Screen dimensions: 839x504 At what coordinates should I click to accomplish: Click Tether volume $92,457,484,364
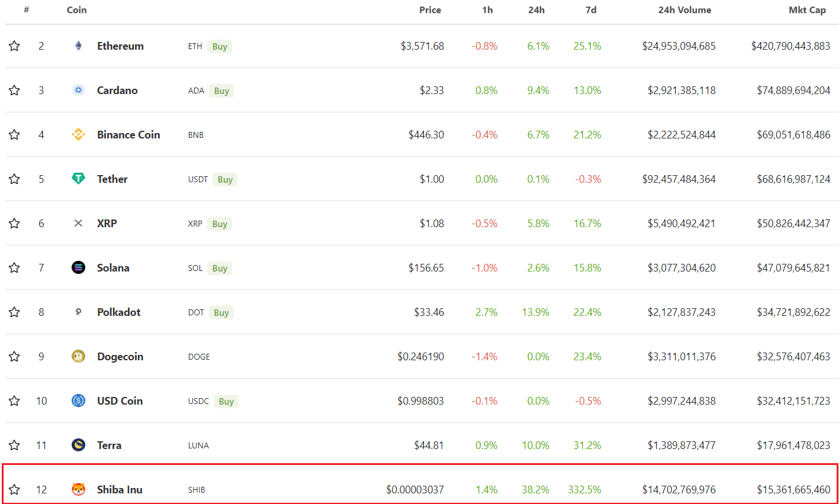679,179
